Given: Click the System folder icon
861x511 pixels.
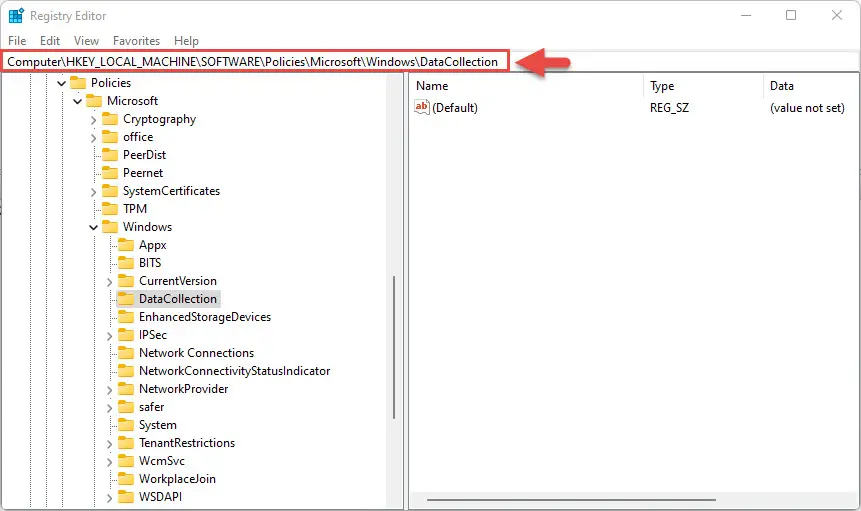Looking at the screenshot, I should click(126, 425).
